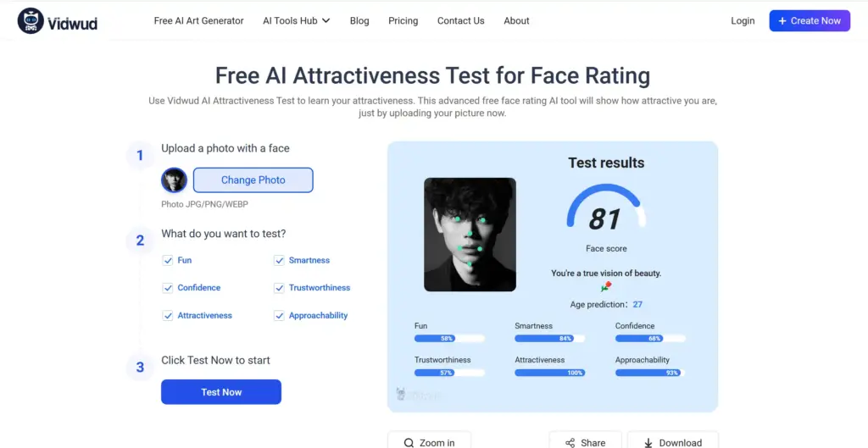Click the step 1 number badge

pyautogui.click(x=140, y=156)
